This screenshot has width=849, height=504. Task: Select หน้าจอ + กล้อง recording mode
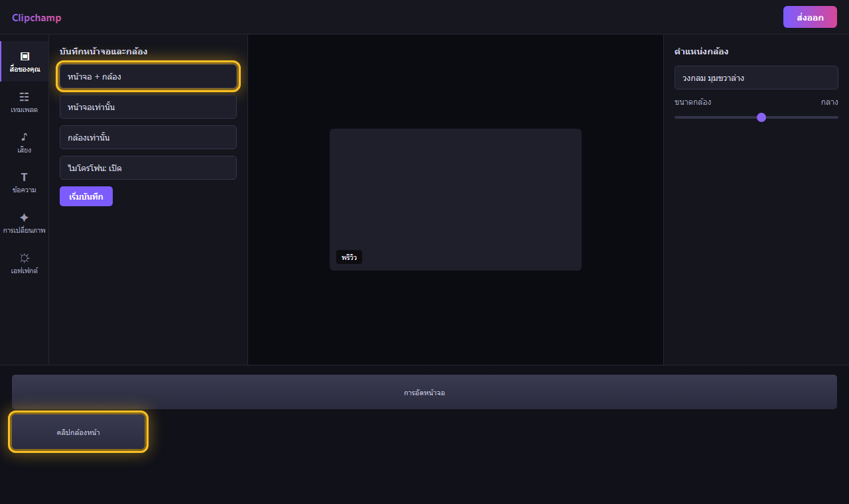(x=148, y=76)
